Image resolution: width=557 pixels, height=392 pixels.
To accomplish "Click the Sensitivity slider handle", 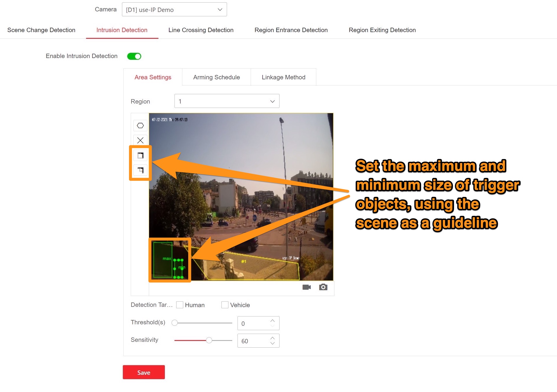I will (209, 340).
